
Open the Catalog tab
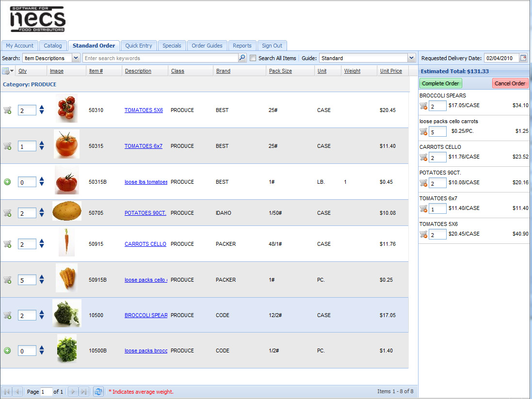(52, 46)
